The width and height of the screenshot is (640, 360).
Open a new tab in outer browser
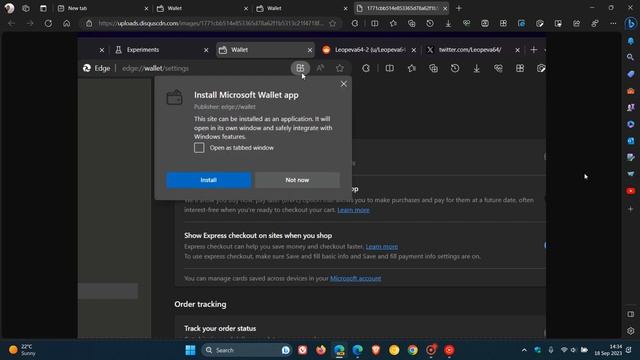(x=458, y=8)
